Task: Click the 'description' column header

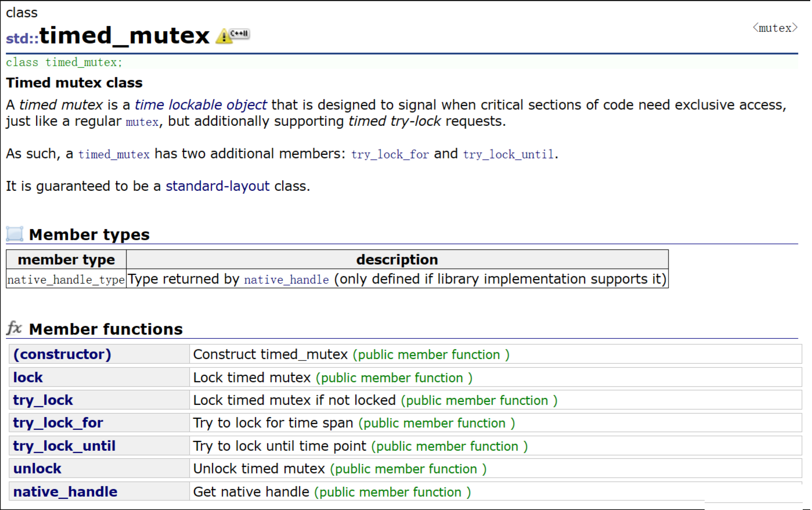Action: pyautogui.click(x=397, y=259)
